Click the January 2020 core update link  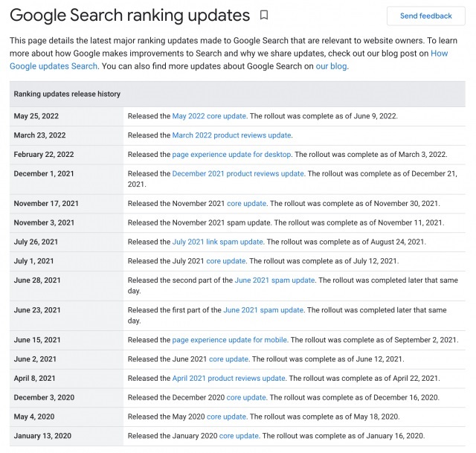pos(239,436)
